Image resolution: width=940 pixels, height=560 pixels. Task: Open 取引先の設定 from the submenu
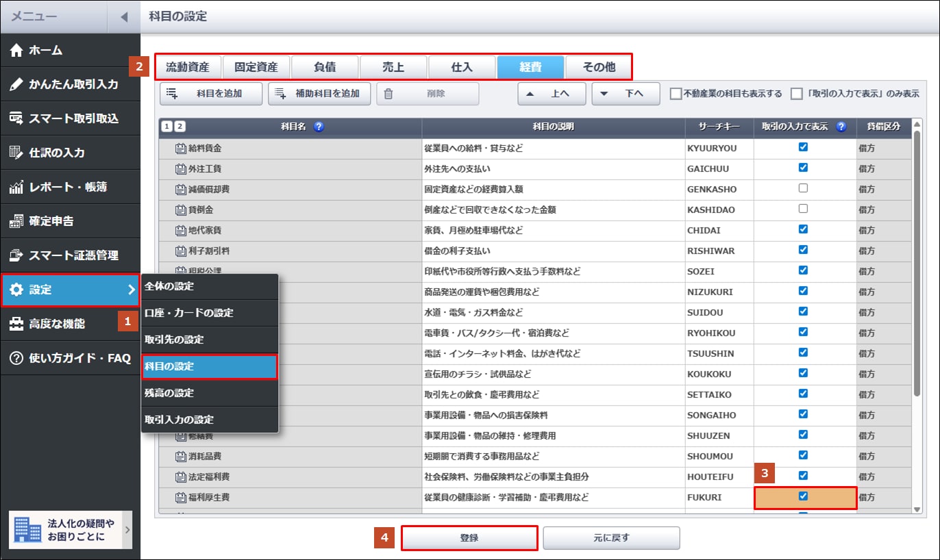coord(210,340)
